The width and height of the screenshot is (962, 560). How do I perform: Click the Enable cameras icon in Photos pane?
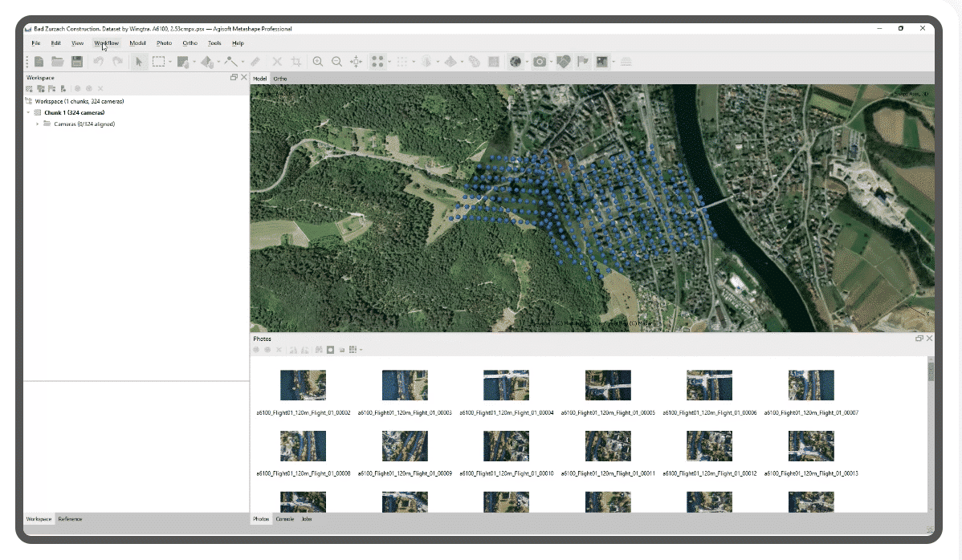(x=256, y=350)
